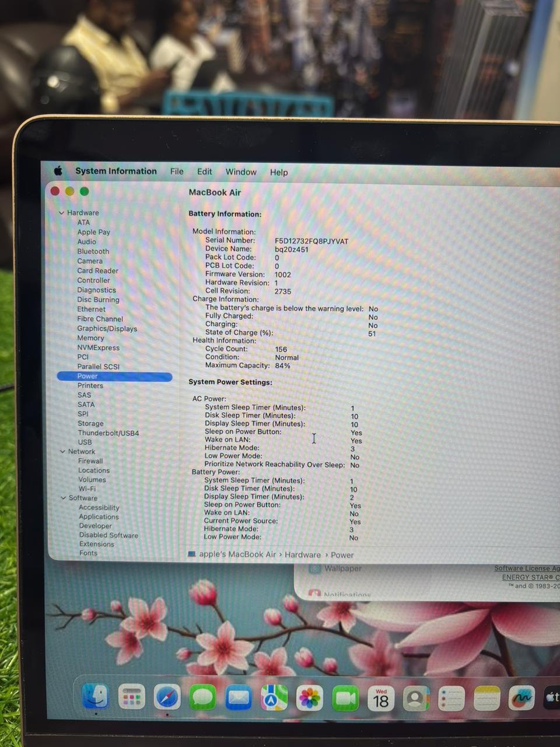The width and height of the screenshot is (560, 747).
Task: Open Launchpad in the dock
Action: (x=131, y=697)
